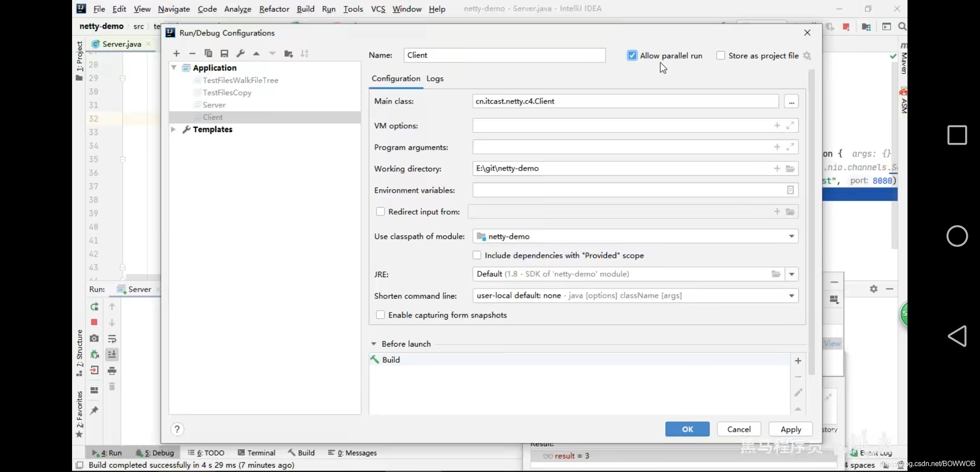Click the Name input field

point(504,55)
